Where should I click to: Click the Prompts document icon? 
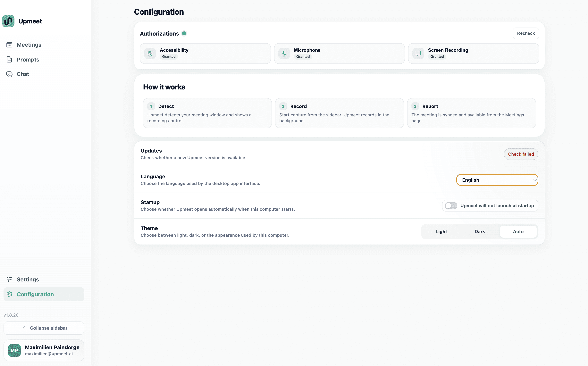(x=9, y=59)
